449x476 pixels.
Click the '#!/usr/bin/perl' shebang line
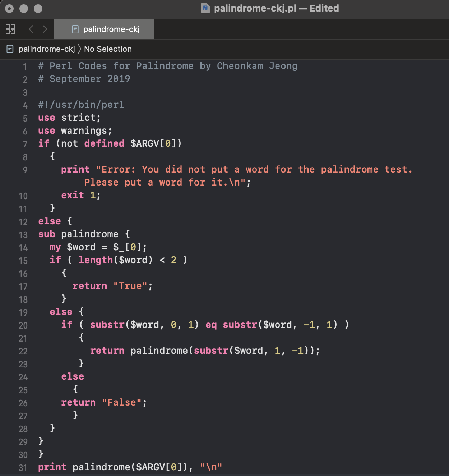(x=81, y=105)
